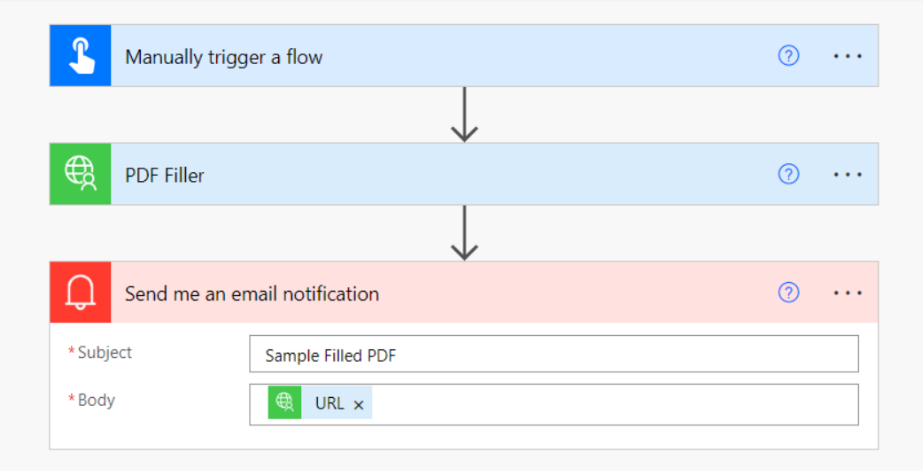The height and width of the screenshot is (471, 923).
Task: Open help for the email notification step
Action: pos(788,292)
